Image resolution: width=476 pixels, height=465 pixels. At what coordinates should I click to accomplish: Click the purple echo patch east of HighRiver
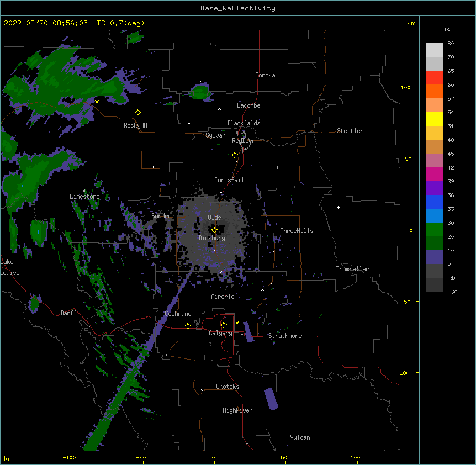pyautogui.click(x=271, y=399)
